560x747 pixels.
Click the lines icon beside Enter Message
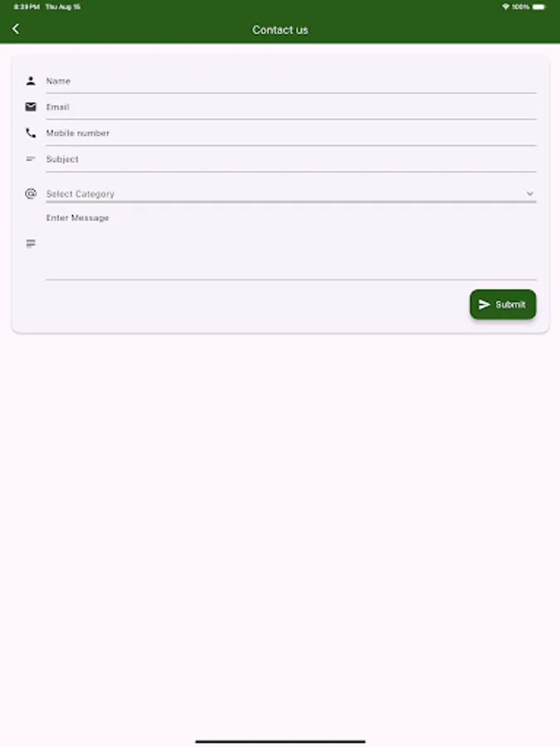31,243
